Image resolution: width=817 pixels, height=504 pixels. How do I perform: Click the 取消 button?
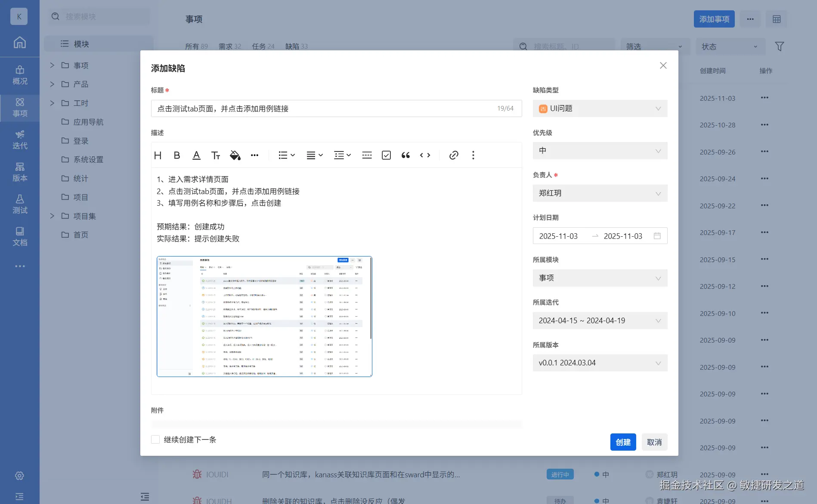[x=654, y=442]
